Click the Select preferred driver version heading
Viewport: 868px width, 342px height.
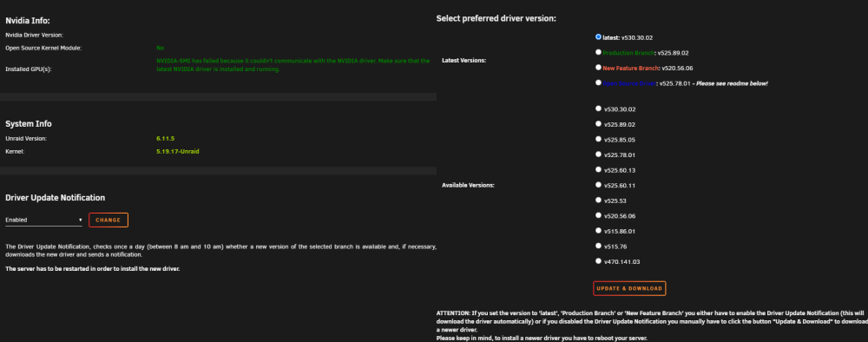point(496,18)
